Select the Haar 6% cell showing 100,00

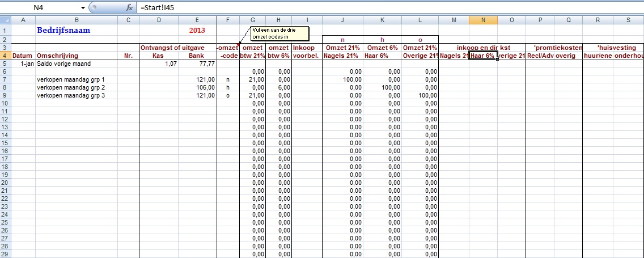384,87
